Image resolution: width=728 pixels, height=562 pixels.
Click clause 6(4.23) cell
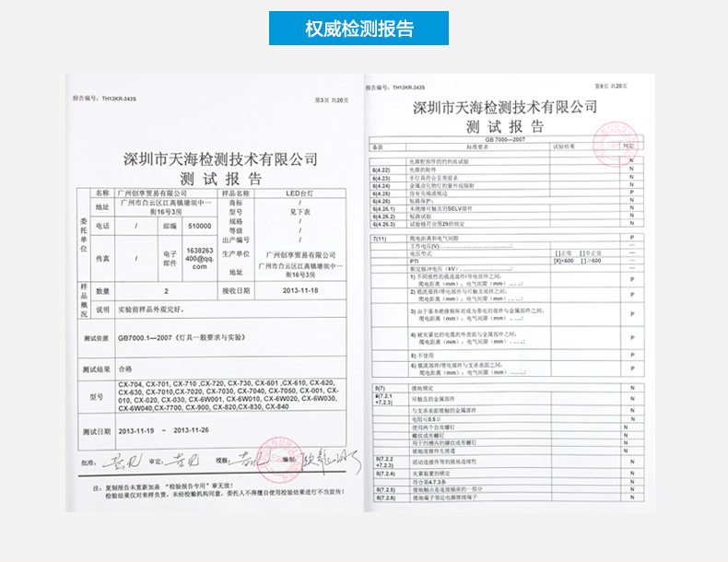381,178
